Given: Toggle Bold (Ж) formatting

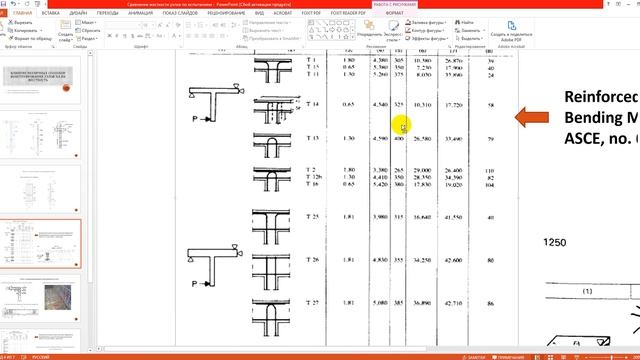Looking at the screenshot, I should [109, 36].
